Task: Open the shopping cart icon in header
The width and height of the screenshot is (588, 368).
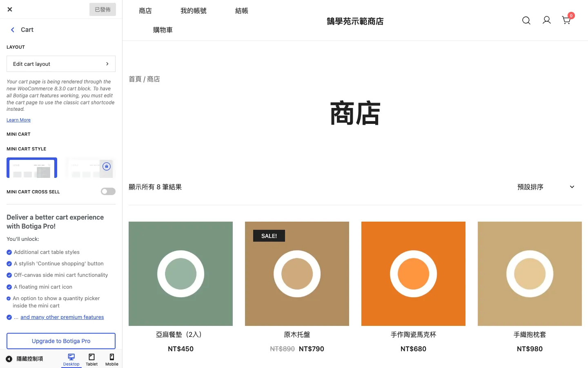Action: pos(566,20)
